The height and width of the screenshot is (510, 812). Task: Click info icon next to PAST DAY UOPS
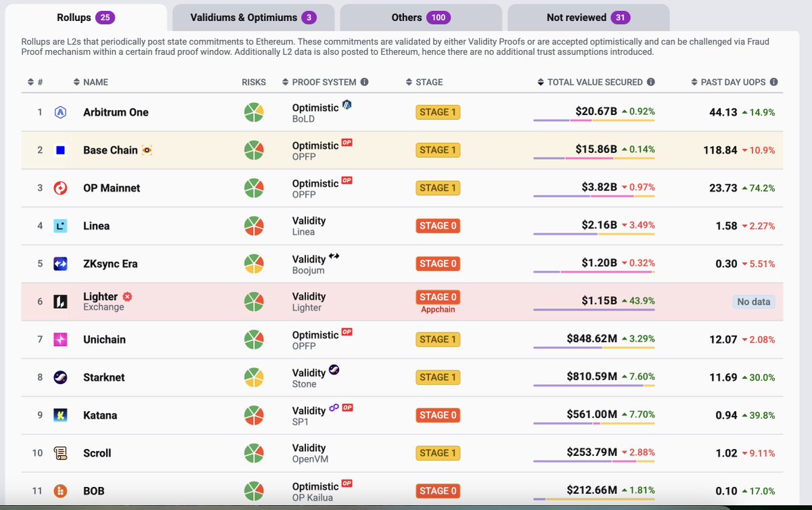point(774,82)
